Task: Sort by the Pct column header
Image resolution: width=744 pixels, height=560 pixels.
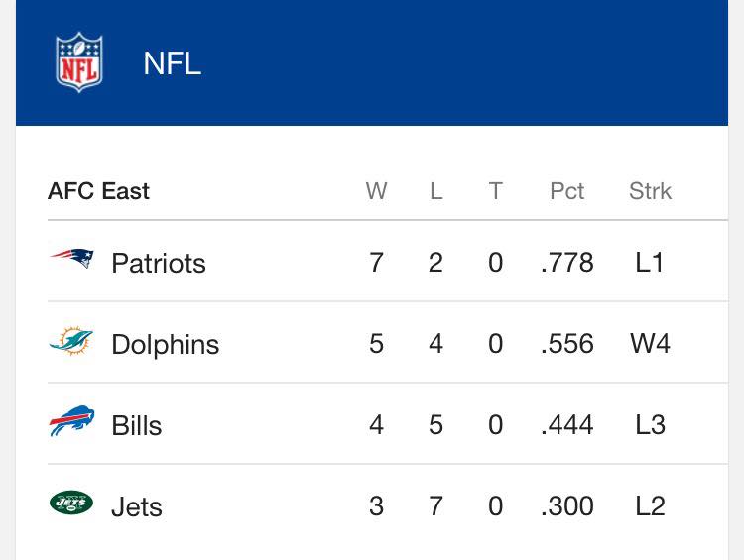Action: pyautogui.click(x=566, y=191)
